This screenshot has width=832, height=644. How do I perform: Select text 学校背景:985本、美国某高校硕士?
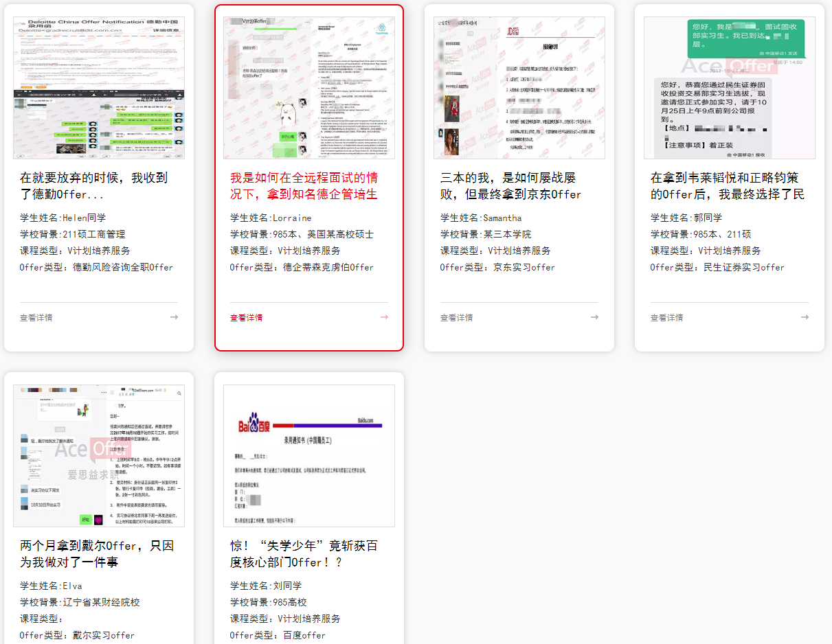coord(302,234)
